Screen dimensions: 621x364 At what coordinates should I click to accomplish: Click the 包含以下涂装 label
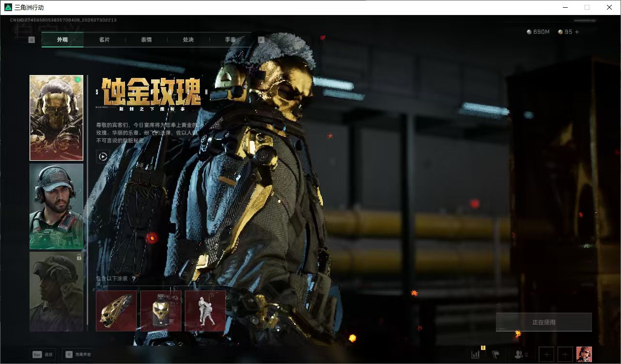coord(112,279)
